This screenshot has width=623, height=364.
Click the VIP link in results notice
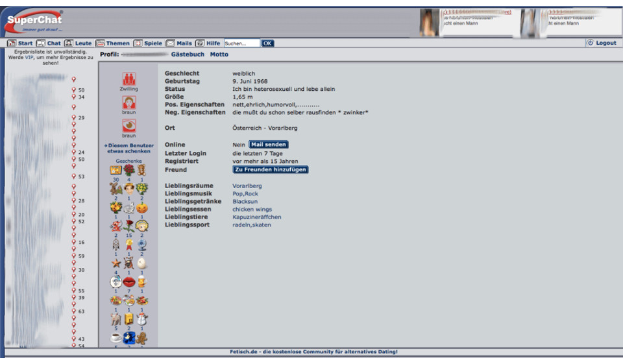click(29, 57)
